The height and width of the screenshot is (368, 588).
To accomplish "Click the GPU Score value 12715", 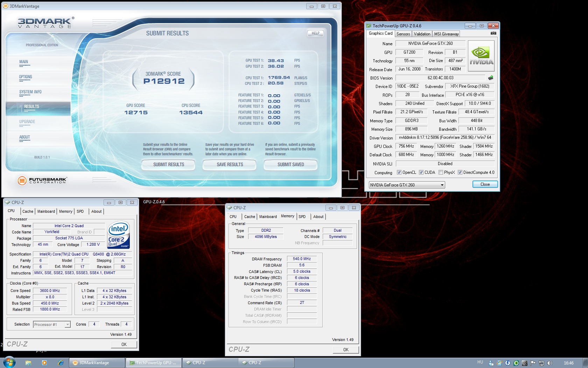I will click(136, 113).
